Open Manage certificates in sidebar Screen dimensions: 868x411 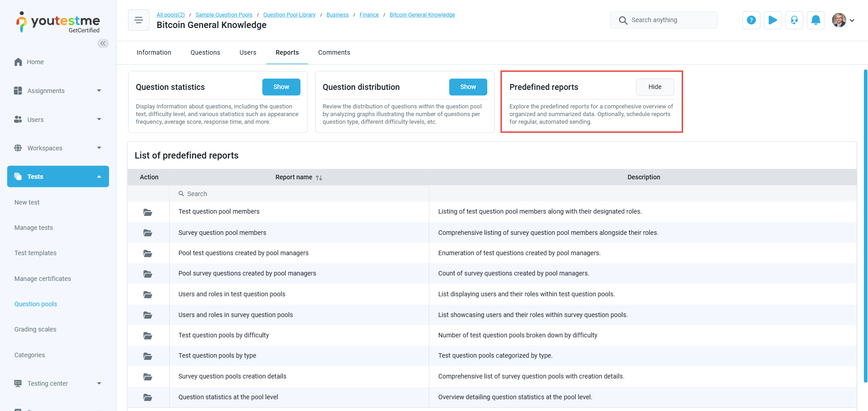click(x=42, y=279)
